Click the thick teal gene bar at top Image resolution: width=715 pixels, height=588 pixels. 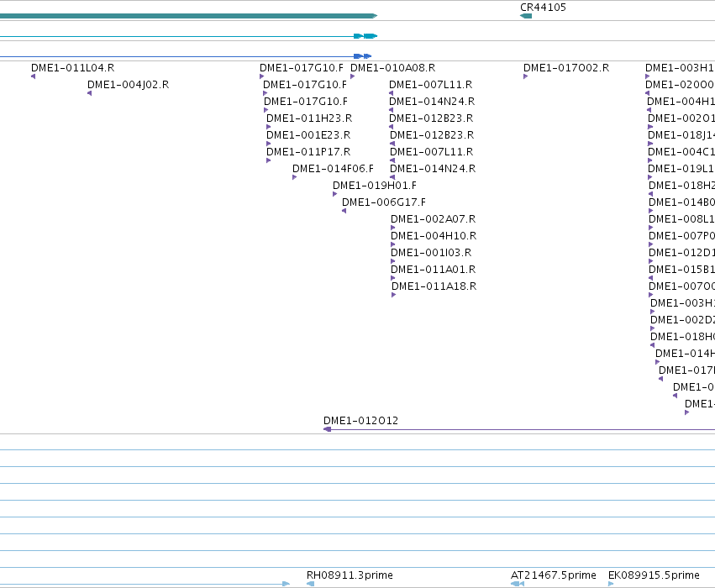point(189,16)
